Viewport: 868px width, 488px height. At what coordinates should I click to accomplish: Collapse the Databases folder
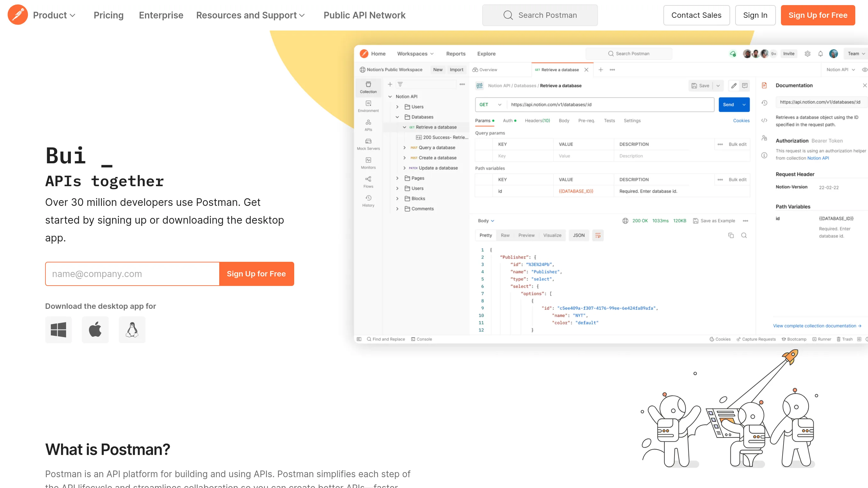397,117
